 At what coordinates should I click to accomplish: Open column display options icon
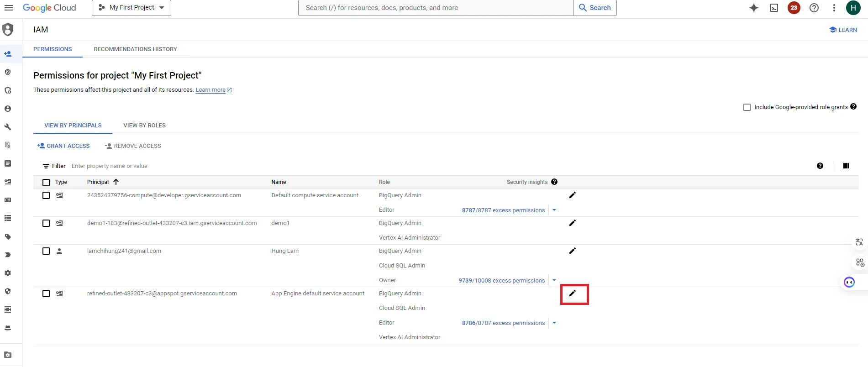846,166
